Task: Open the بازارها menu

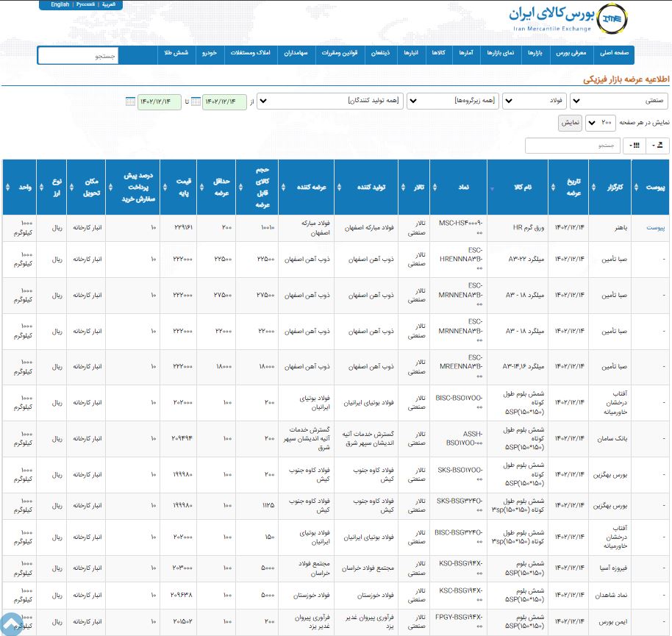Action: click(535, 53)
